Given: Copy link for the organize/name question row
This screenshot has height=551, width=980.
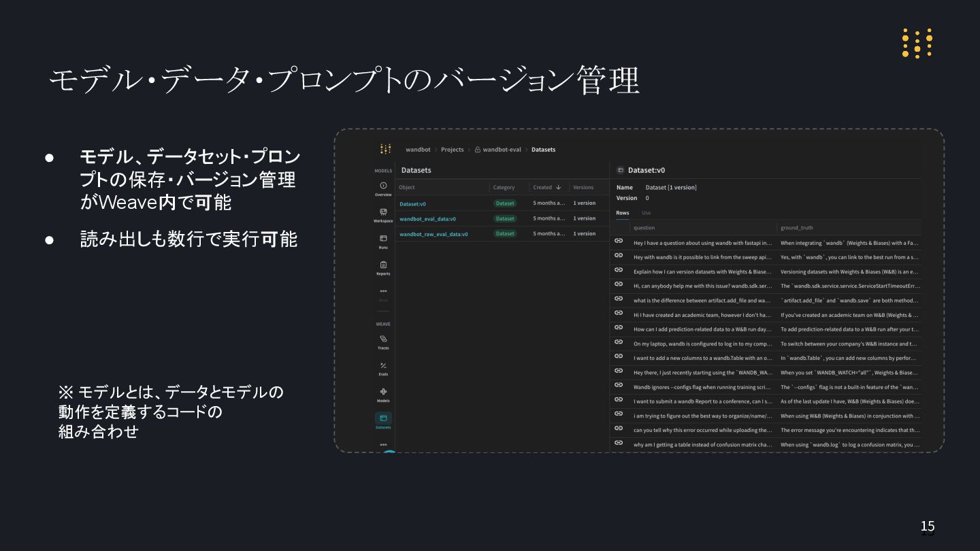Looking at the screenshot, I should click(x=619, y=414).
